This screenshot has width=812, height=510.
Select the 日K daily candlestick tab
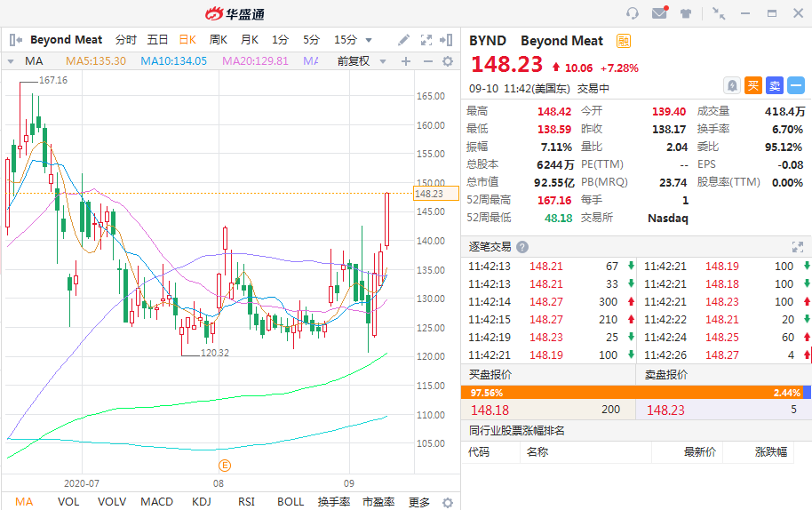pos(187,40)
